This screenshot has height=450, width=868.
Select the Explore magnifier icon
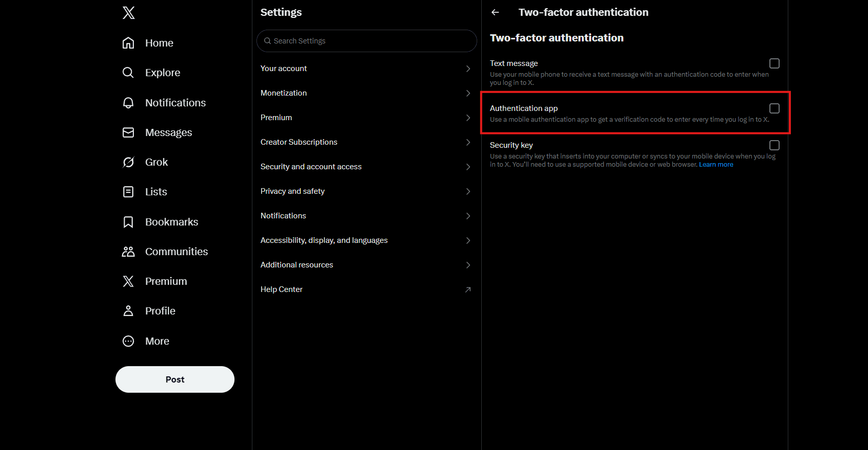128,72
